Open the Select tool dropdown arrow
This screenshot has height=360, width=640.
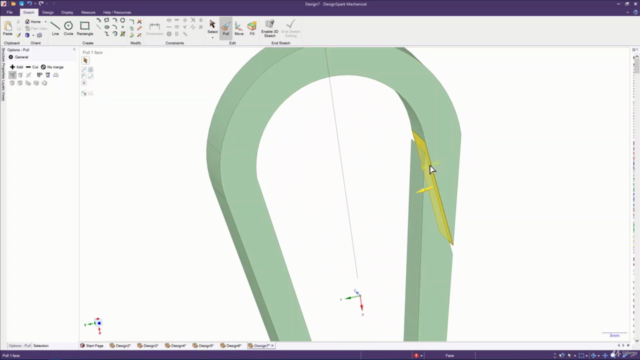[x=212, y=38]
